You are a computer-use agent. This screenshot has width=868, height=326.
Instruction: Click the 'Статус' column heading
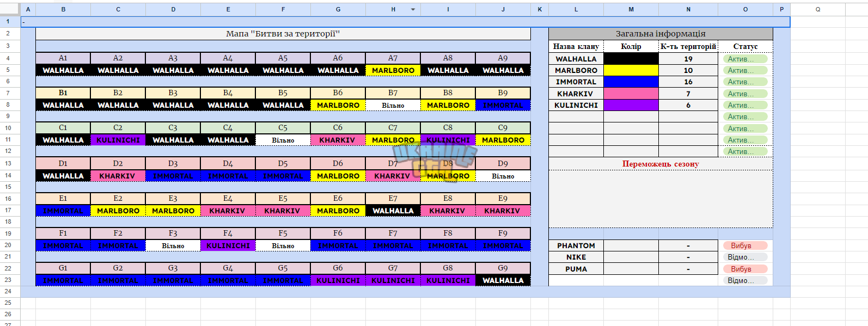(x=745, y=46)
